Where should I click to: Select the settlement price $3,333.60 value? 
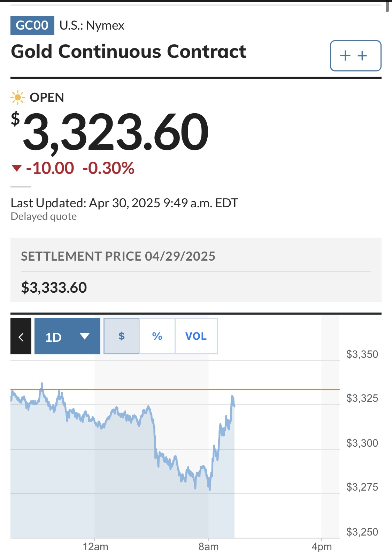coord(54,288)
